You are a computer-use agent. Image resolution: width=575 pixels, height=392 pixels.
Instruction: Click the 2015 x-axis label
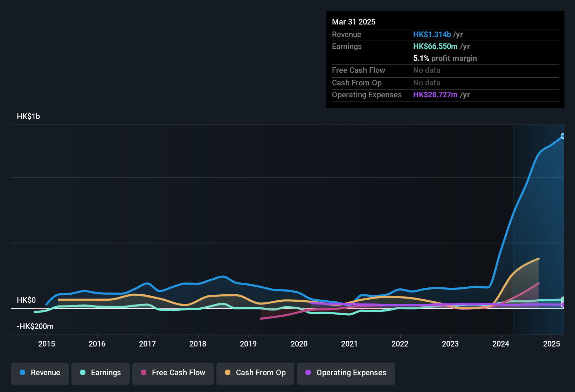(47, 344)
